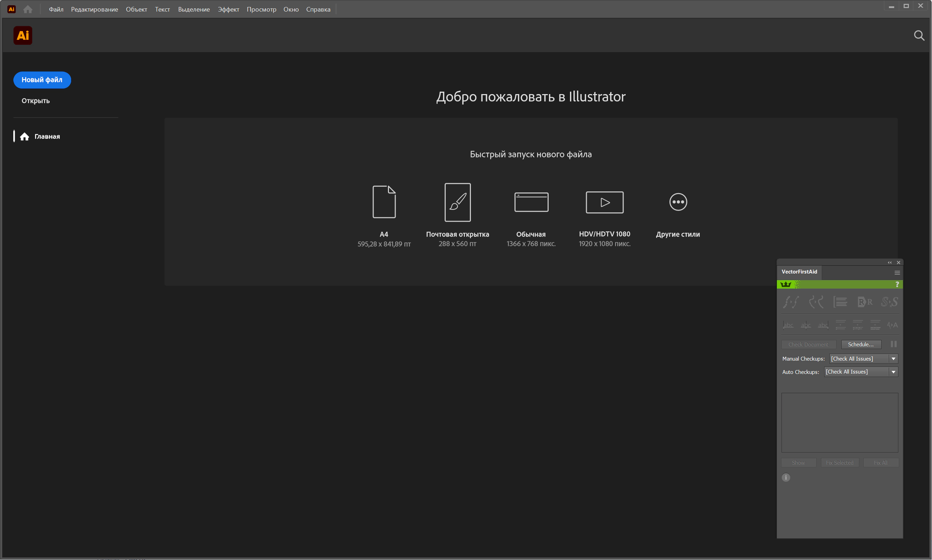Click the home icon in the menu bar
The width and height of the screenshot is (932, 560).
(28, 9)
